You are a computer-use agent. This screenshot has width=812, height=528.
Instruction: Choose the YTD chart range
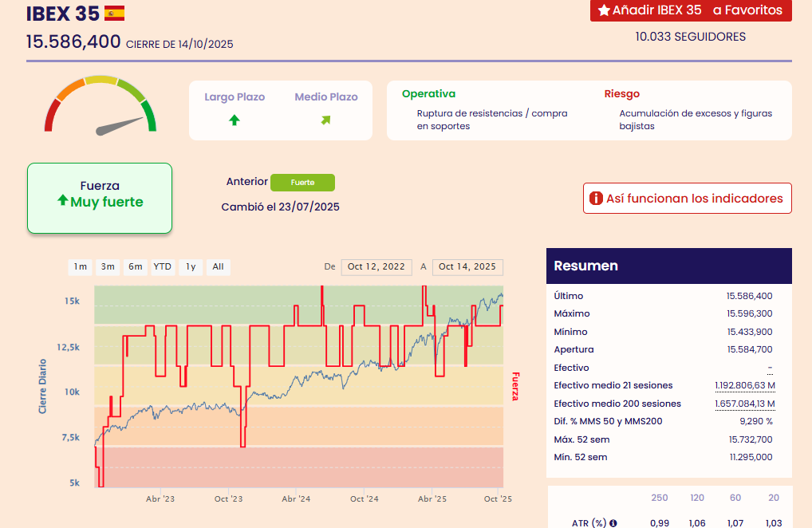coord(163,267)
